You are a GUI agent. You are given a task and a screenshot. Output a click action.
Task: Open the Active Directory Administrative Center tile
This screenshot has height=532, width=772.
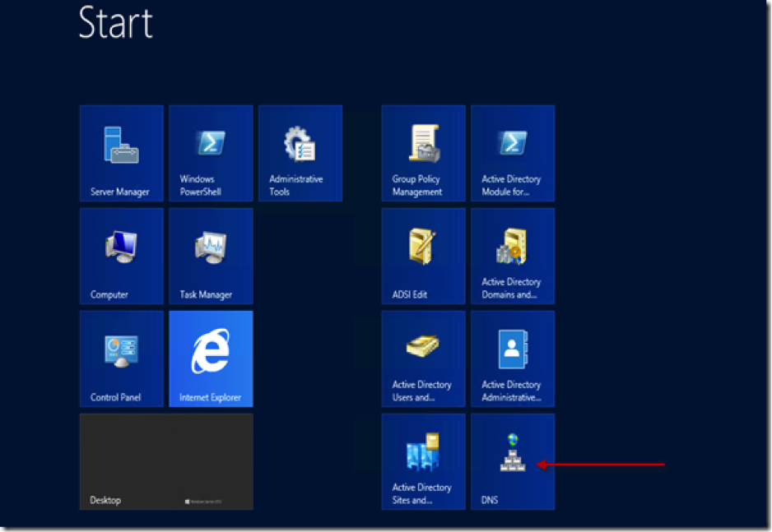click(x=513, y=359)
